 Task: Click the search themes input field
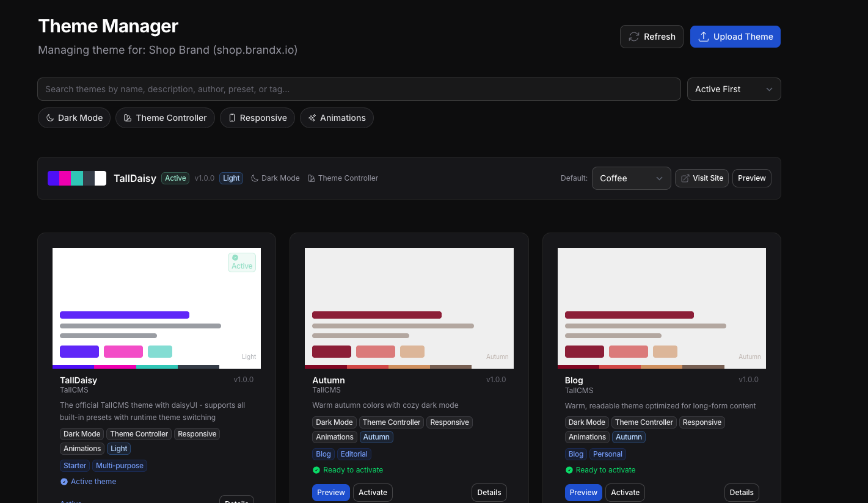pyautogui.click(x=359, y=89)
